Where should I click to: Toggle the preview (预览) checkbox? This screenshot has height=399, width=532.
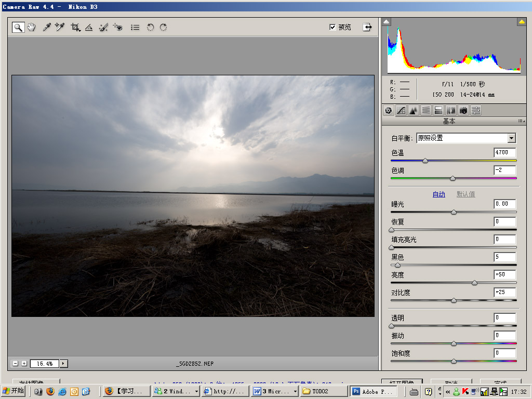[332, 27]
